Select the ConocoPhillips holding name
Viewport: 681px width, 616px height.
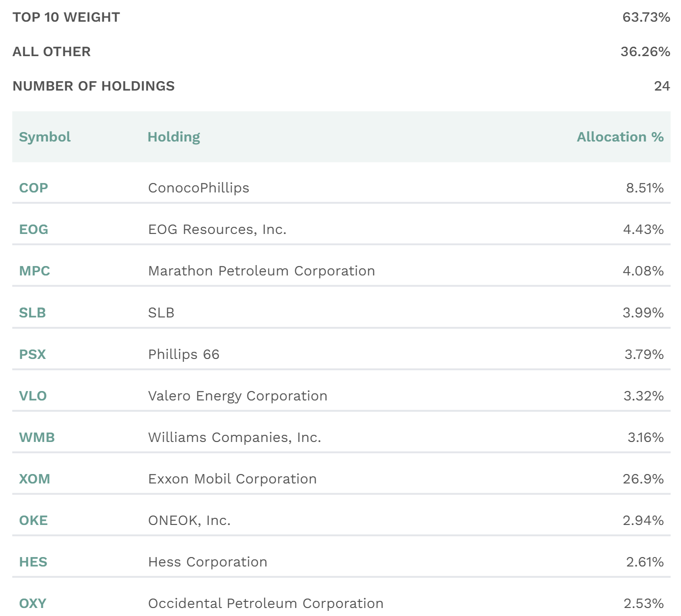pos(199,188)
